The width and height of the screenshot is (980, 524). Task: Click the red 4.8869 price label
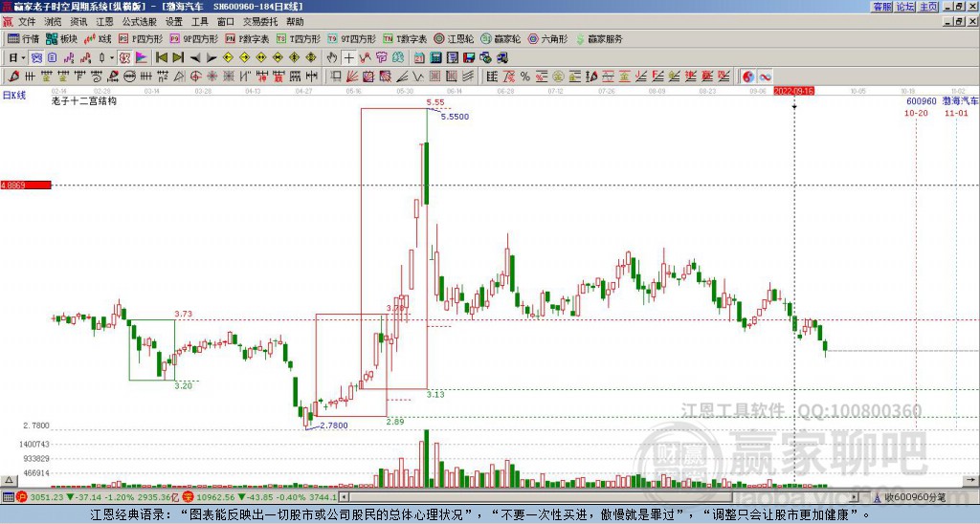coord(26,186)
